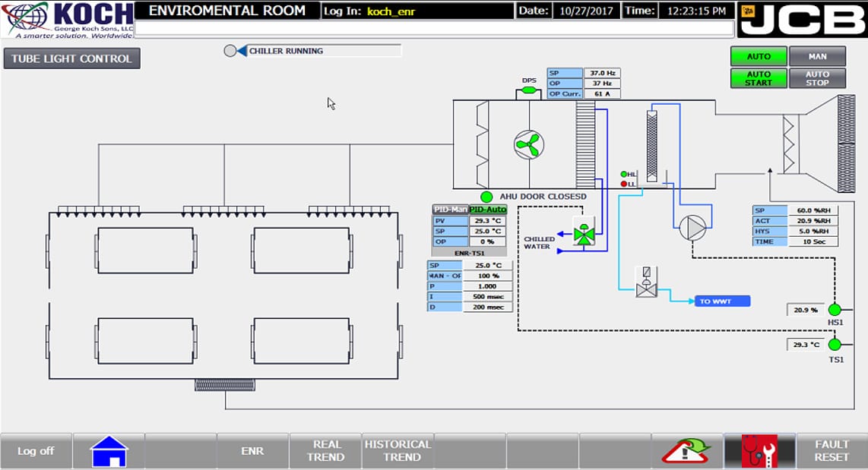Select PID-Auto mode
Viewport: 868px width, 470px height.
[488, 210]
